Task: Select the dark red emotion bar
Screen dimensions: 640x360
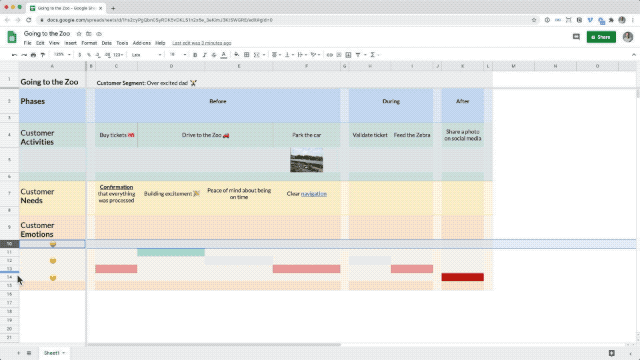Action: pos(462,277)
